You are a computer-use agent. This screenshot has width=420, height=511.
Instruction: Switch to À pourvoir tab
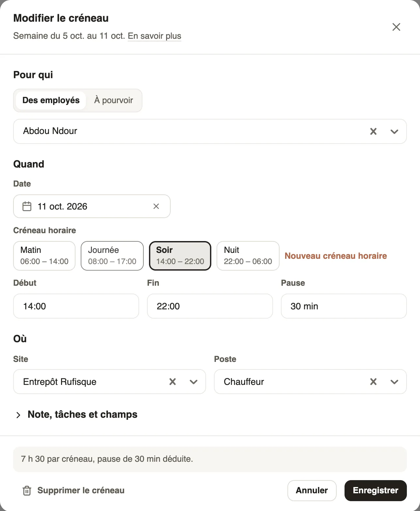[114, 100]
